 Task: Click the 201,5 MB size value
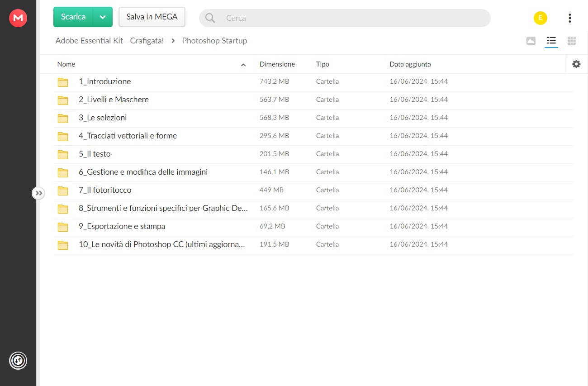(x=274, y=154)
